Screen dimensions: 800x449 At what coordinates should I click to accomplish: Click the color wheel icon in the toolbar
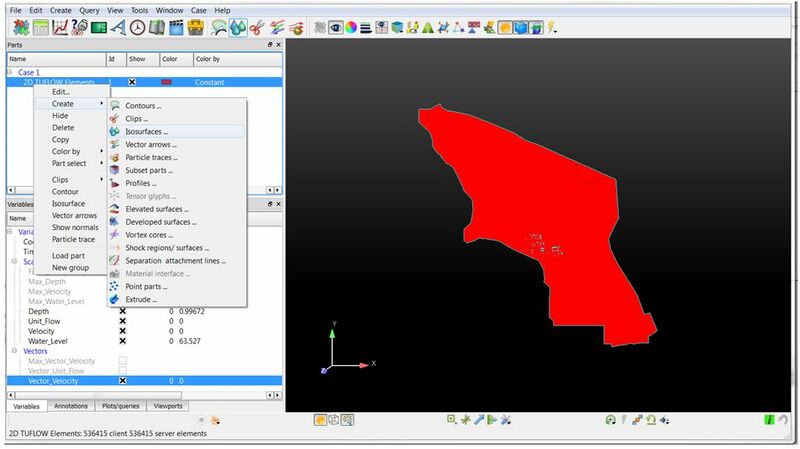351,27
